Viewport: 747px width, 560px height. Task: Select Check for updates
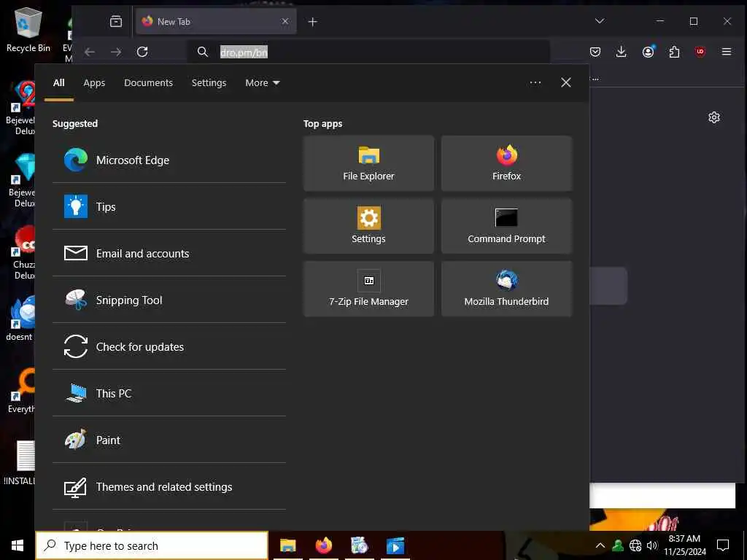pos(169,346)
